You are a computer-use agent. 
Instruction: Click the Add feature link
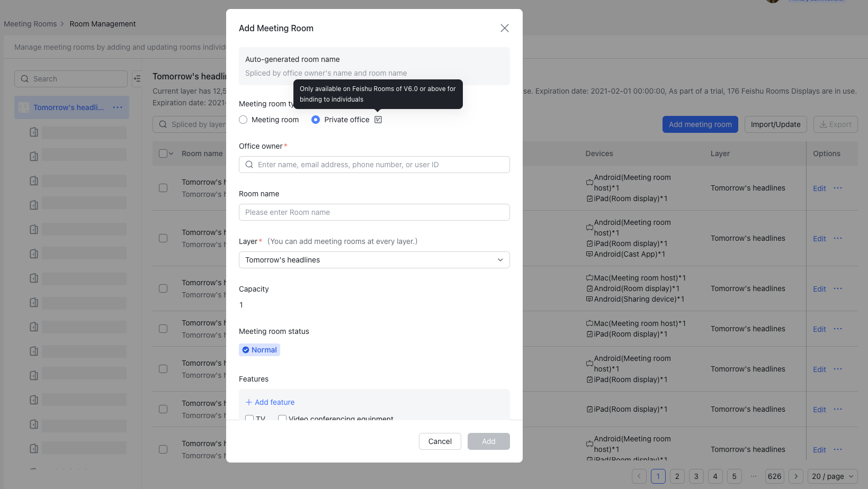270,402
